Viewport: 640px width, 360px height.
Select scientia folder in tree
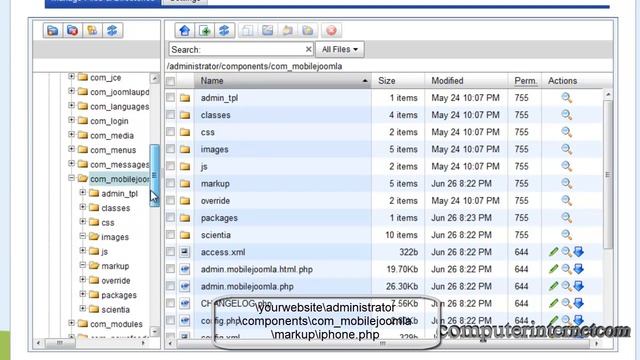coord(115,310)
